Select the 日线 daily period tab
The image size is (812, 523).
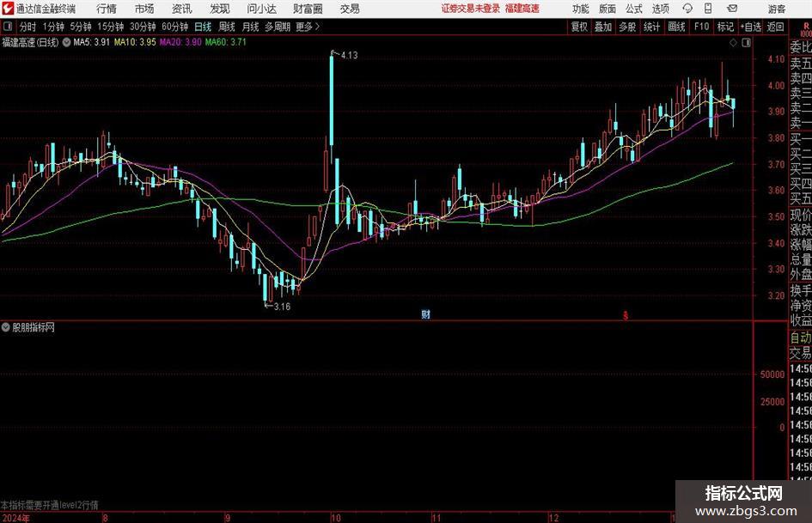coord(203,27)
